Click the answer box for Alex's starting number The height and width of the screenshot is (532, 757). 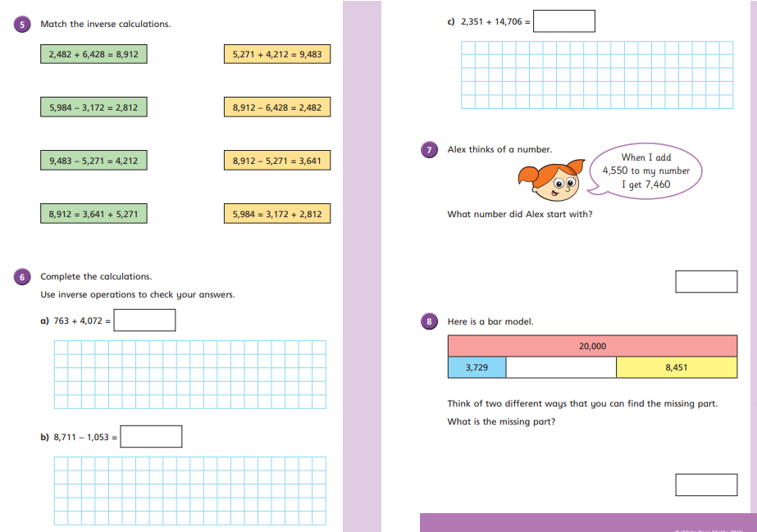pyautogui.click(x=706, y=281)
